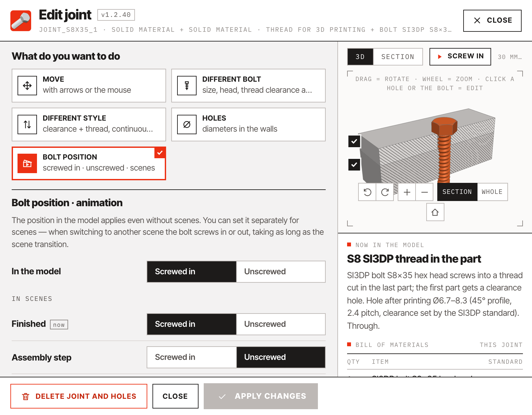Click the Different Bolt screw icon

pyautogui.click(x=187, y=86)
